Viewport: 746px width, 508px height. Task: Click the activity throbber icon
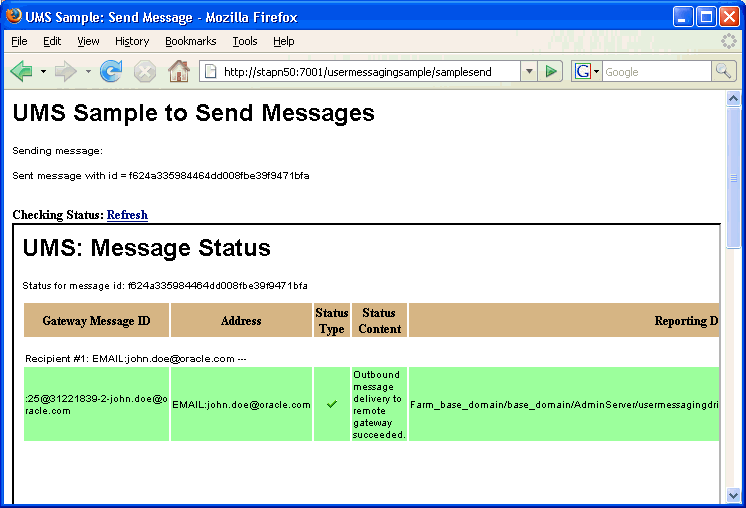(x=728, y=41)
